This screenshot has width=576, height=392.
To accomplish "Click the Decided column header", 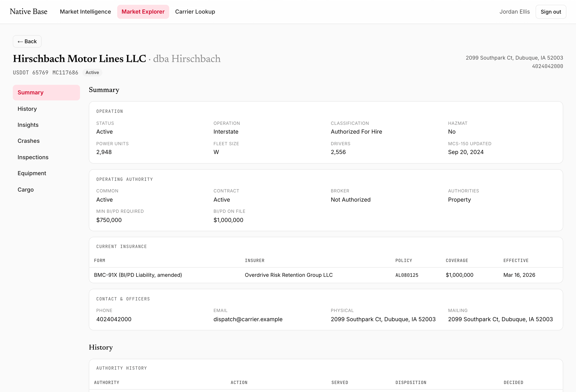I will [x=513, y=383].
